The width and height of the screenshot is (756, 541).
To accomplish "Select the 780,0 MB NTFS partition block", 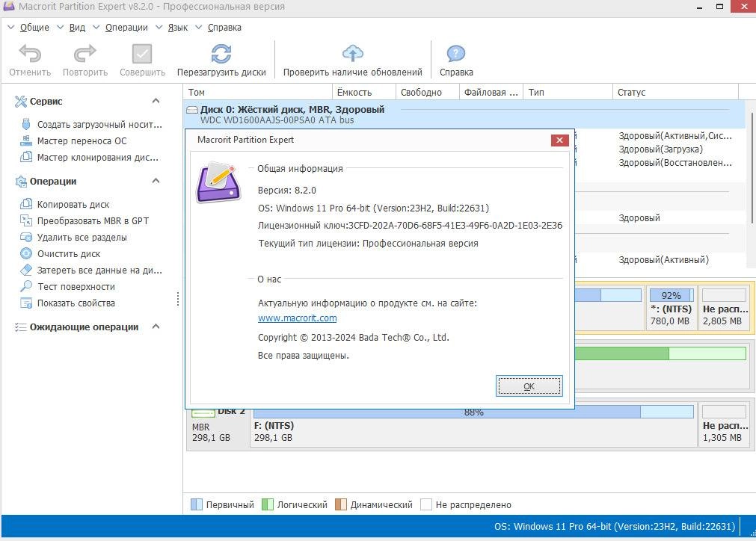I will pyautogui.click(x=672, y=308).
